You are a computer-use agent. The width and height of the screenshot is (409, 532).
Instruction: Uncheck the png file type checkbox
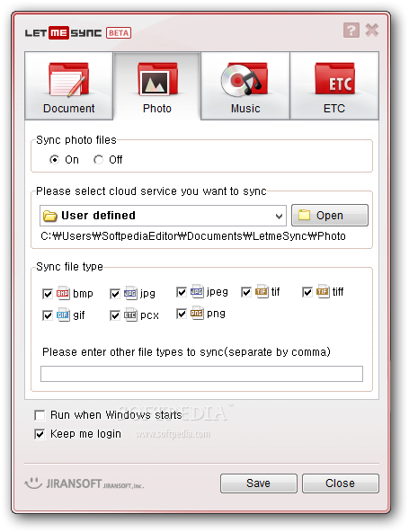(x=182, y=314)
